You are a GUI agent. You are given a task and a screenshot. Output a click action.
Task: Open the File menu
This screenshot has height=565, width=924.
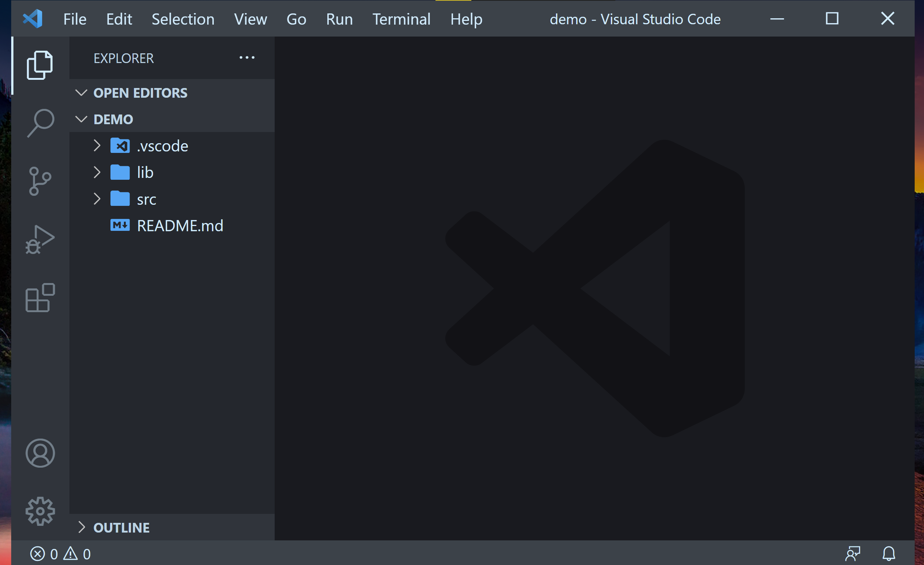point(75,19)
